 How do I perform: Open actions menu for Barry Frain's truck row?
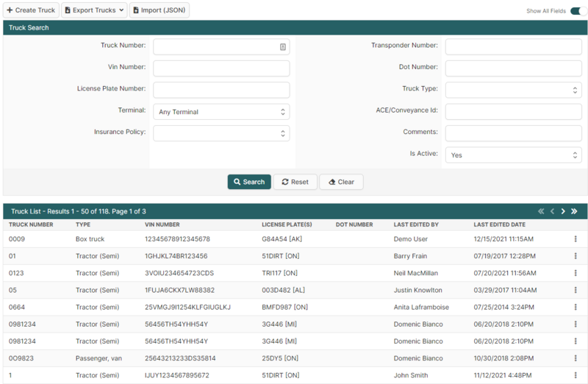tap(576, 256)
